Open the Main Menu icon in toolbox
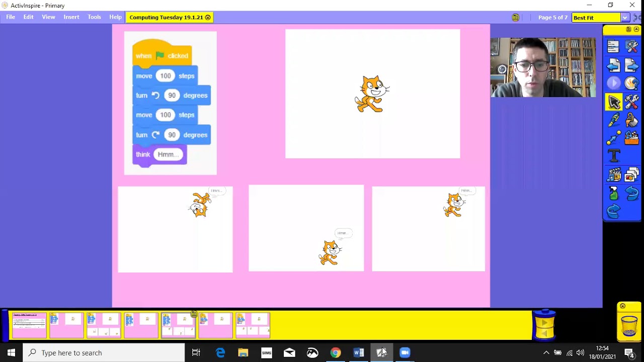The image size is (644, 362). click(x=613, y=47)
